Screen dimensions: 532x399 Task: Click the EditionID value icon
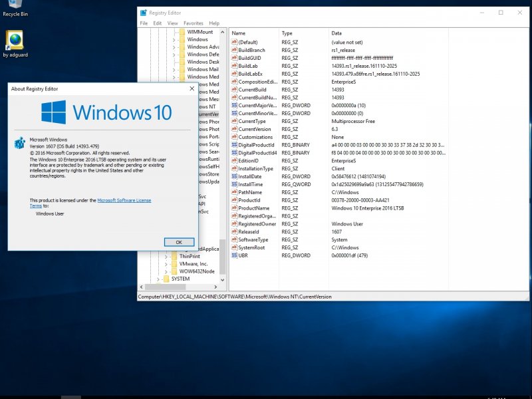point(234,160)
